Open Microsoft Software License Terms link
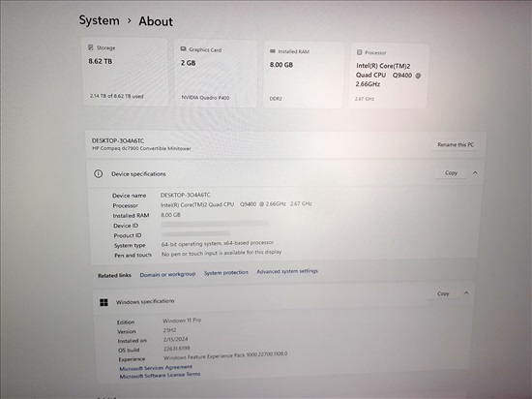Image resolution: width=532 pixels, height=399 pixels. [160, 375]
